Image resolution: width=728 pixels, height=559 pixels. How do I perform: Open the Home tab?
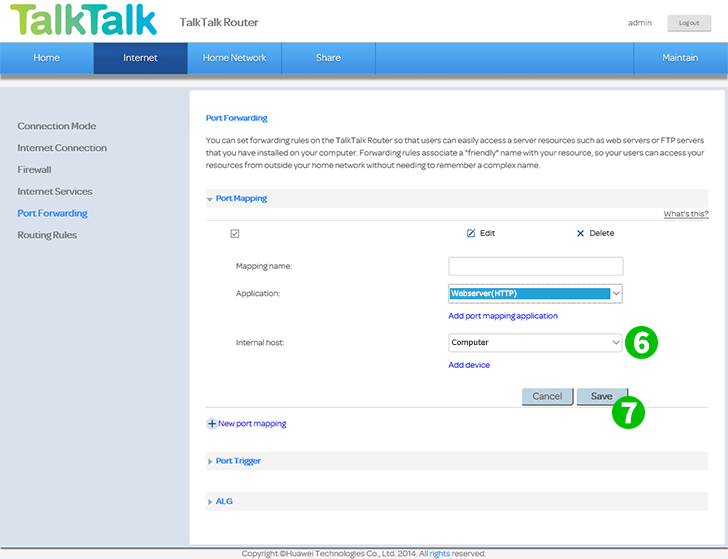tap(46, 58)
